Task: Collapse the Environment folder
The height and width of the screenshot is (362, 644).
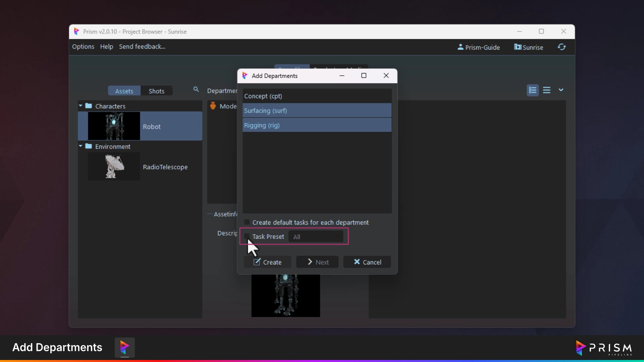Action: [x=80, y=146]
